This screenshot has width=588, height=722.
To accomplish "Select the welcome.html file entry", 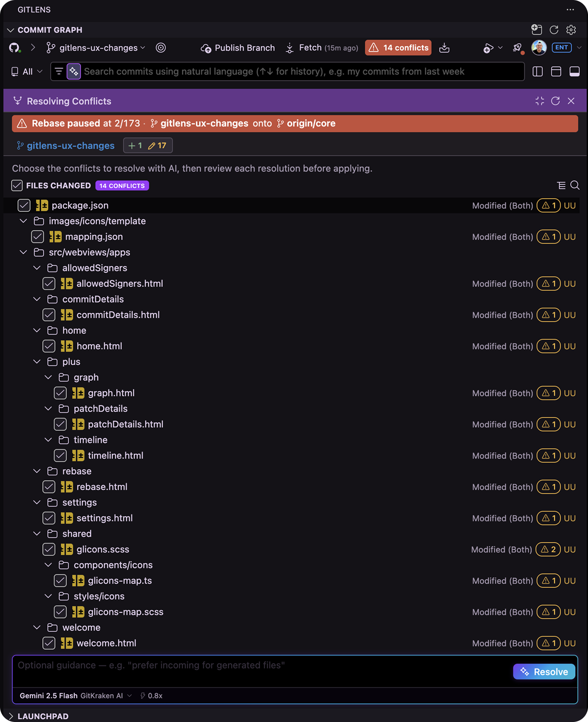I will [106, 643].
